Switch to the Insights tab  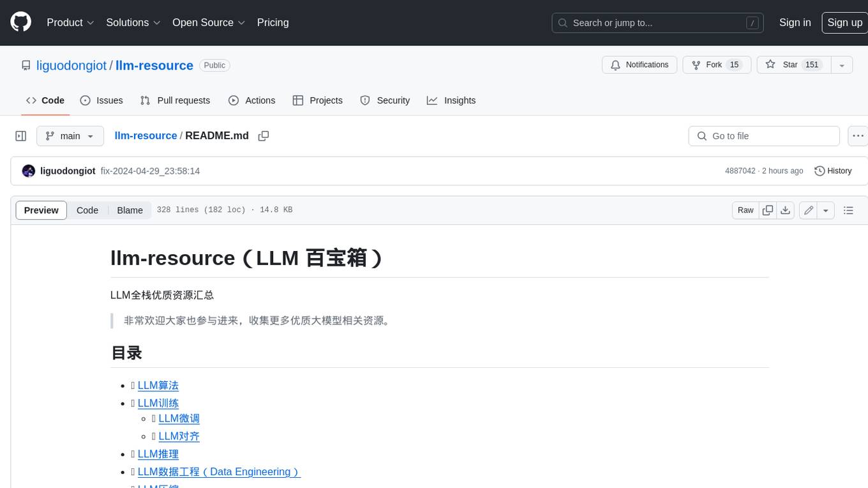tap(451, 100)
